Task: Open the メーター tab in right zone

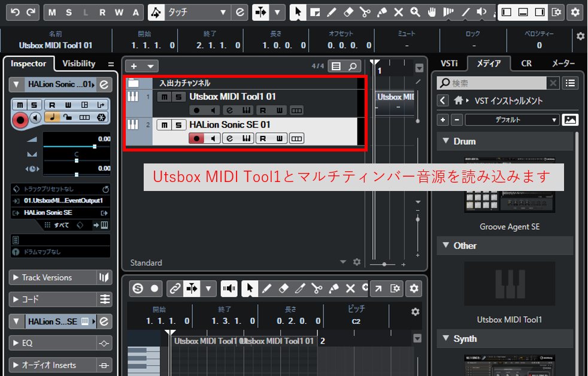Action: [563, 63]
